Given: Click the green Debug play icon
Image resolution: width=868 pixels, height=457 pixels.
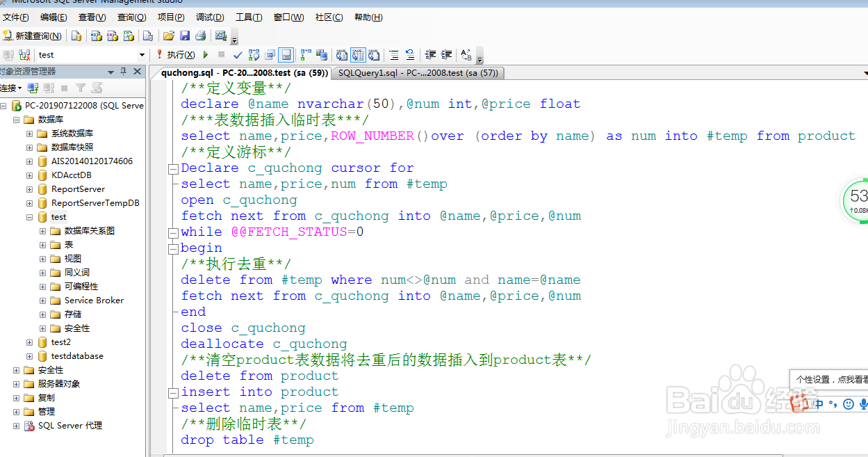Looking at the screenshot, I should click(x=206, y=54).
